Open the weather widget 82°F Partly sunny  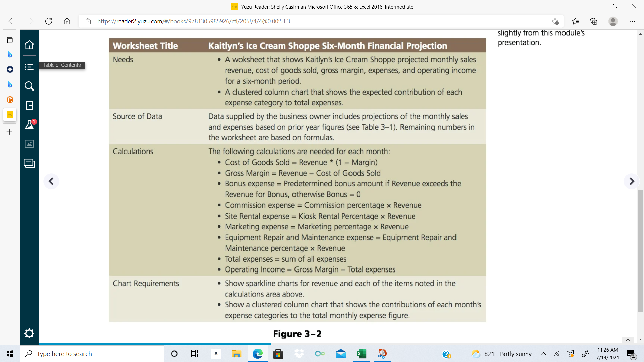pyautogui.click(x=501, y=354)
